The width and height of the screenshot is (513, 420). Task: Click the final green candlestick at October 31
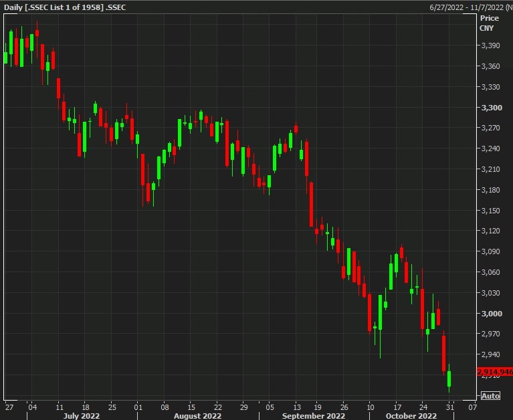point(449,379)
